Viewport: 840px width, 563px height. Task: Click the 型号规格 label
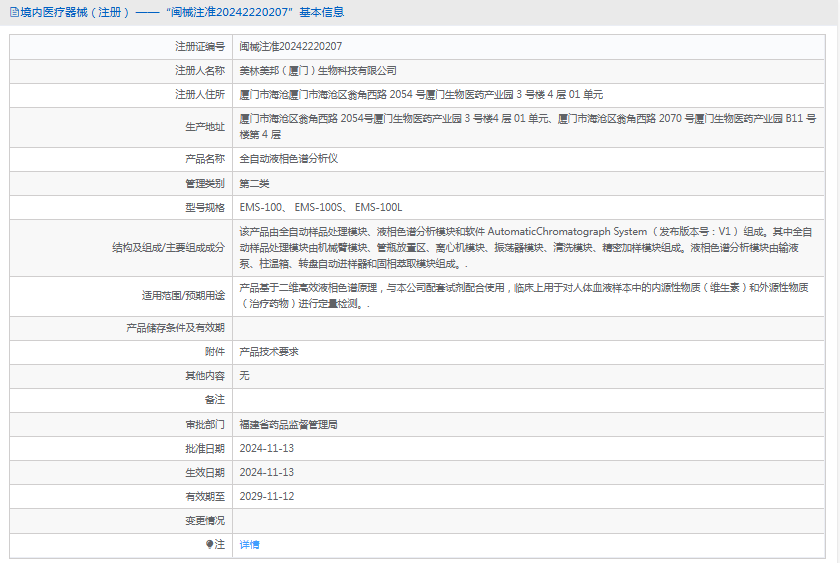[x=205, y=208]
